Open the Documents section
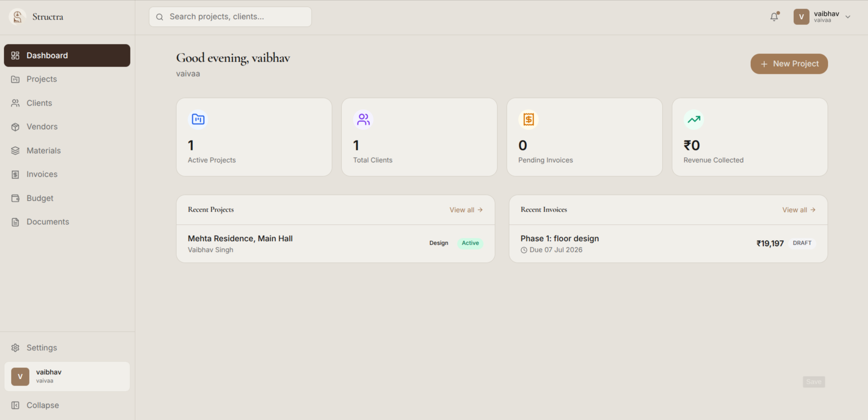Screen dimensions: 868x420 tap(67, 222)
